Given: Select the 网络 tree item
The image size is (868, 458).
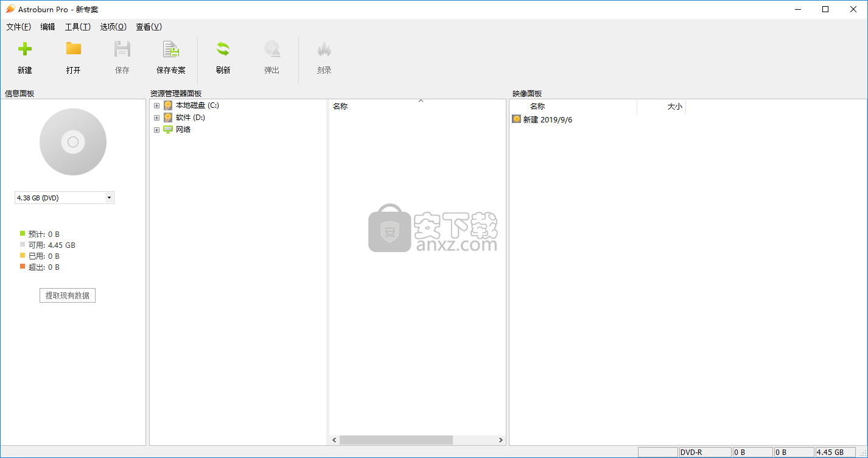Looking at the screenshot, I should (183, 130).
